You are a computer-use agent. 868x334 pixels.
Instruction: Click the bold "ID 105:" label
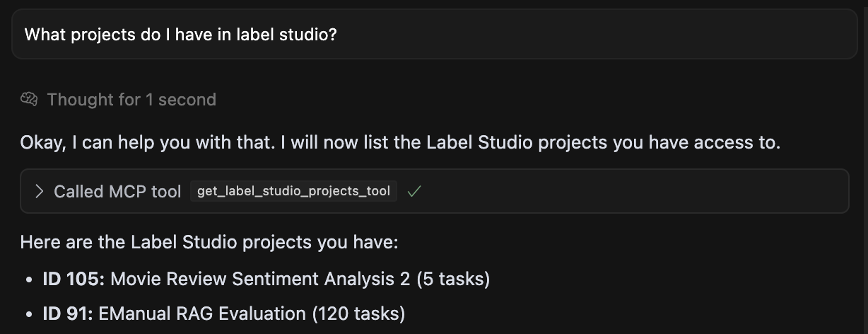click(74, 279)
